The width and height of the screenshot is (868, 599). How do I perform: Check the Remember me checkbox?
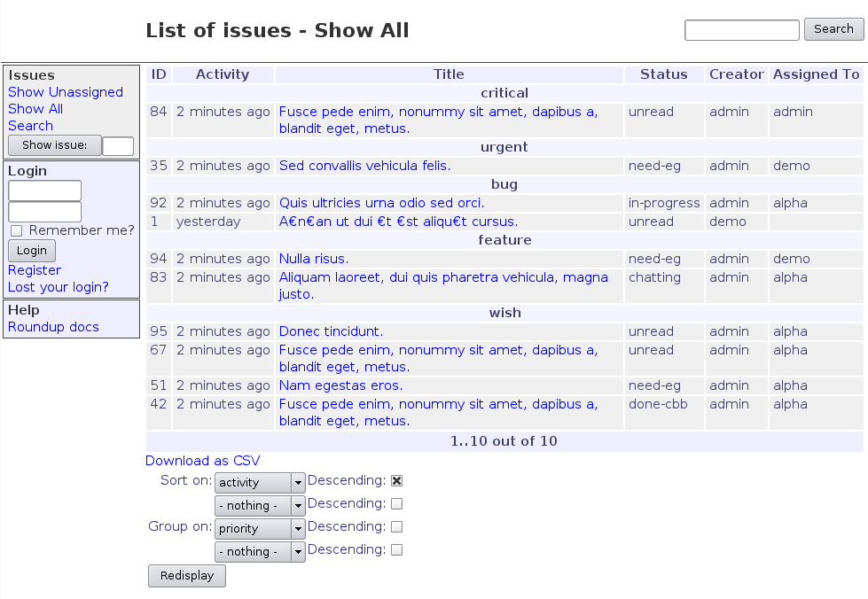[x=16, y=231]
